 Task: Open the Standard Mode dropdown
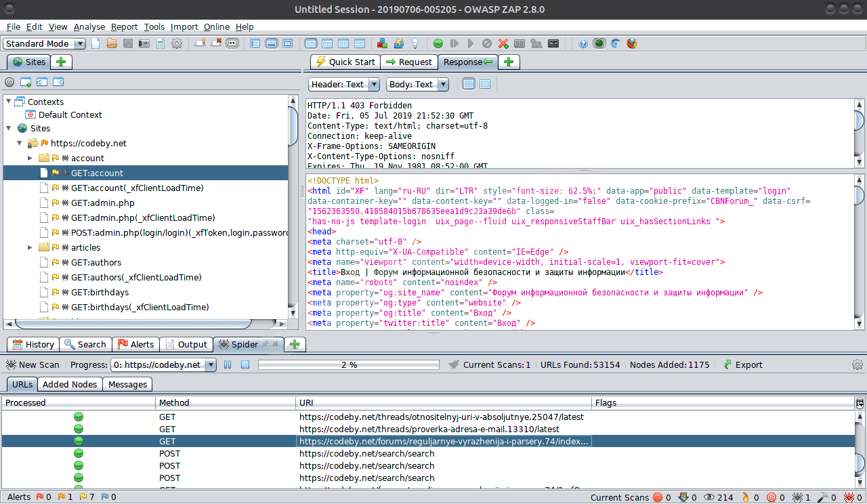(45, 43)
